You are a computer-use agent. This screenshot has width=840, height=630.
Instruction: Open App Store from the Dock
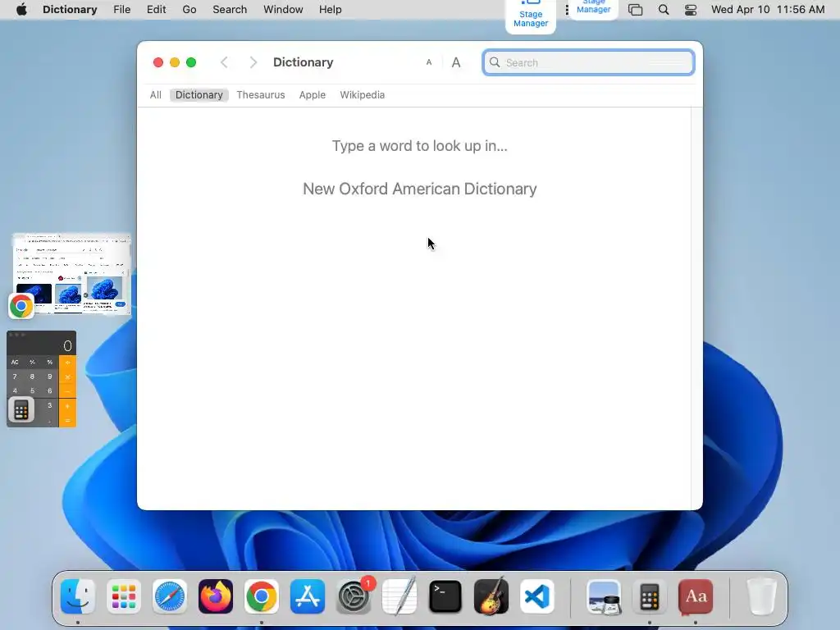pos(308,596)
